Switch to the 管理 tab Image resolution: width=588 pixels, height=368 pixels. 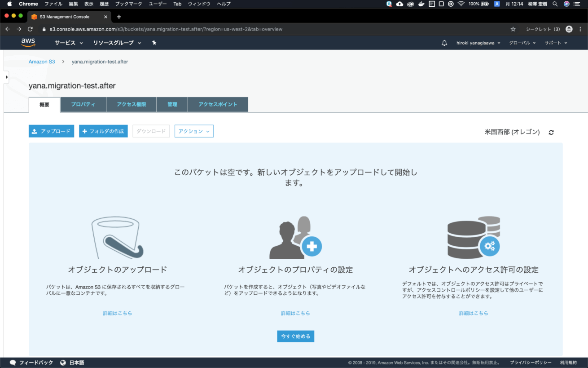point(172,105)
